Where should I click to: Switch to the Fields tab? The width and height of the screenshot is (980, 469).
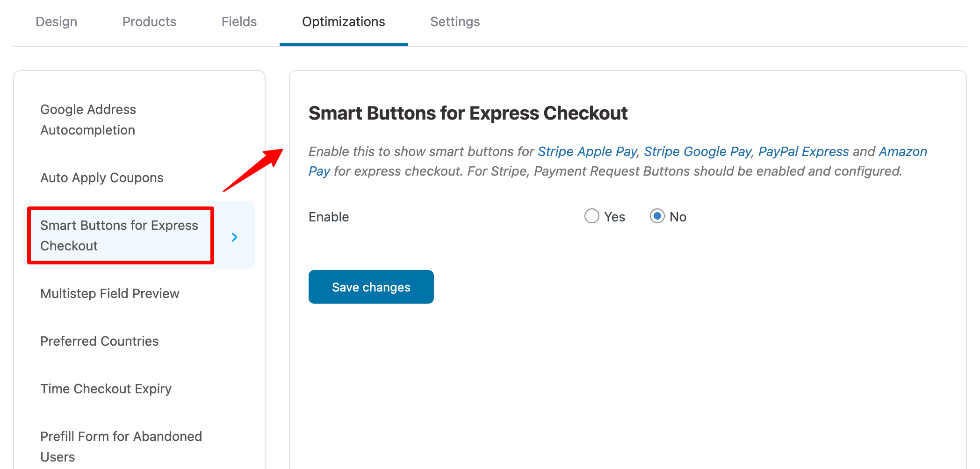tap(238, 21)
